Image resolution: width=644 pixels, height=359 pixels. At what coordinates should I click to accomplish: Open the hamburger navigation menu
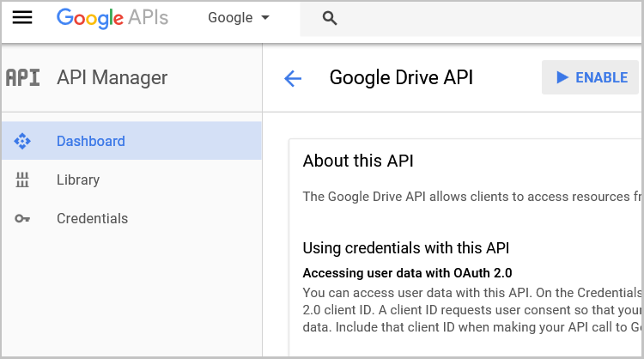point(22,18)
